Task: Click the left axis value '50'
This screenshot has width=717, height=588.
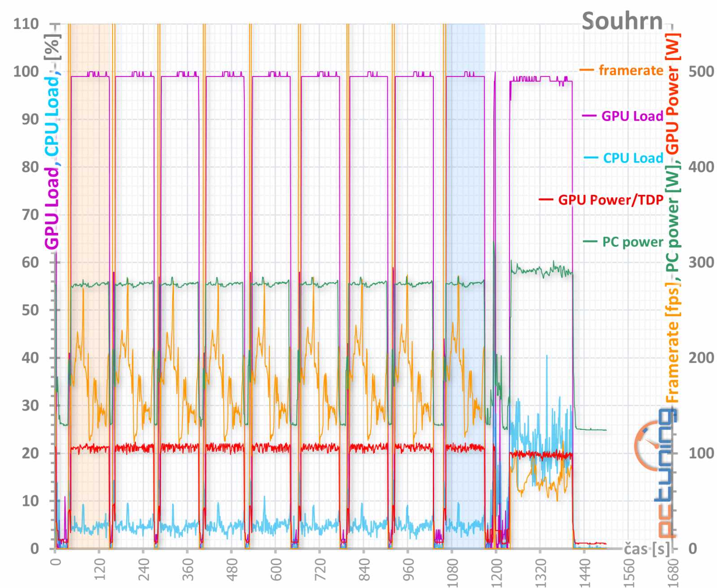Action: point(30,310)
